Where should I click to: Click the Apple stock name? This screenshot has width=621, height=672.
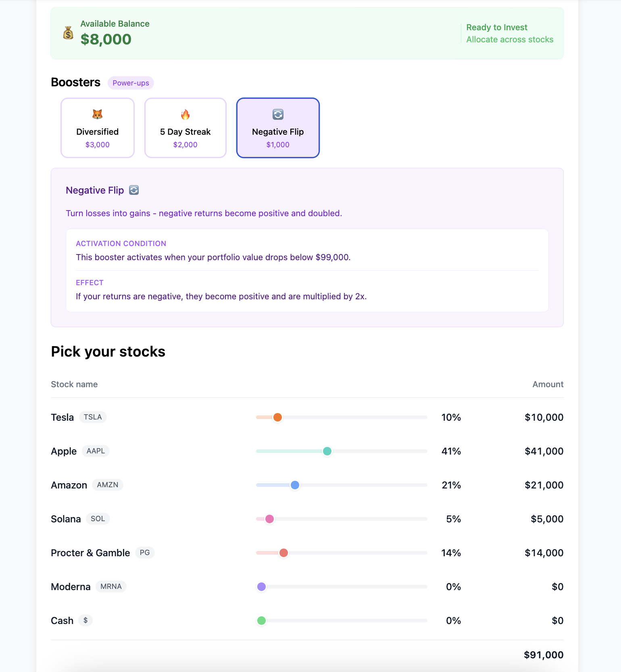pos(64,451)
